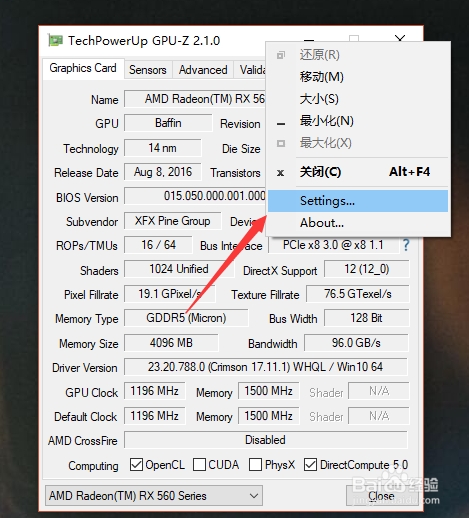The width and height of the screenshot is (469, 518).
Task: Toggle the OpenCL checkbox
Action: pos(136,464)
